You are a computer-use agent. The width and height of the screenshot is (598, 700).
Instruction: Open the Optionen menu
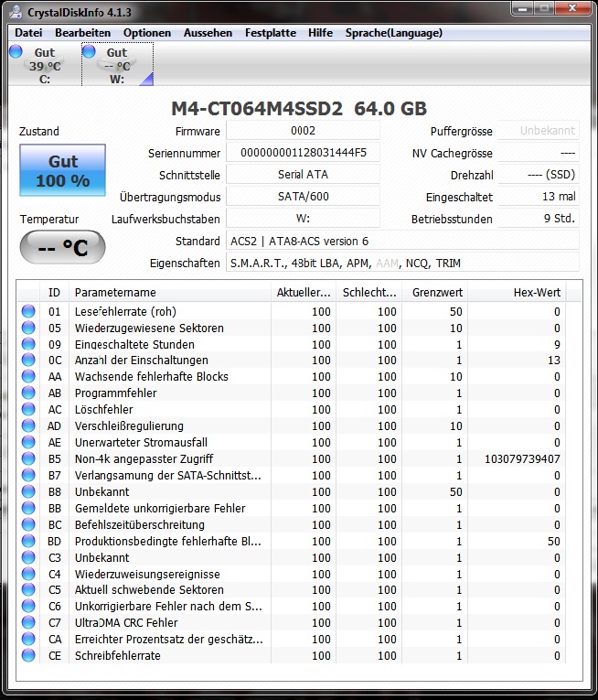[x=147, y=33]
